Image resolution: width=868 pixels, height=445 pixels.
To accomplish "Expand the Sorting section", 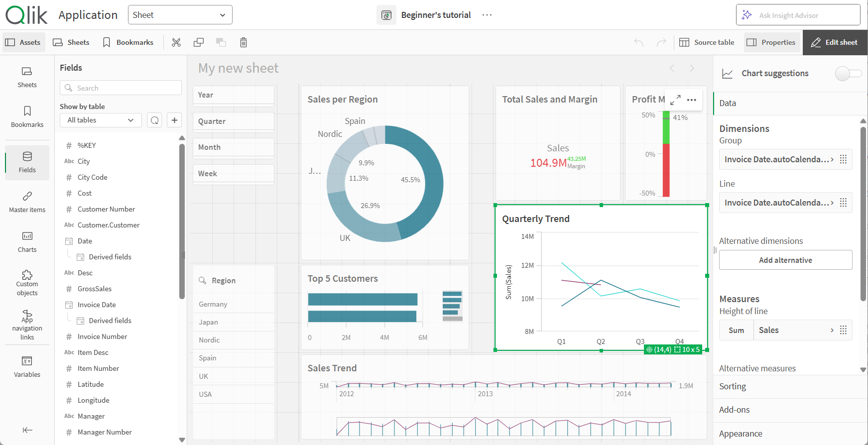I will pyautogui.click(x=790, y=386).
